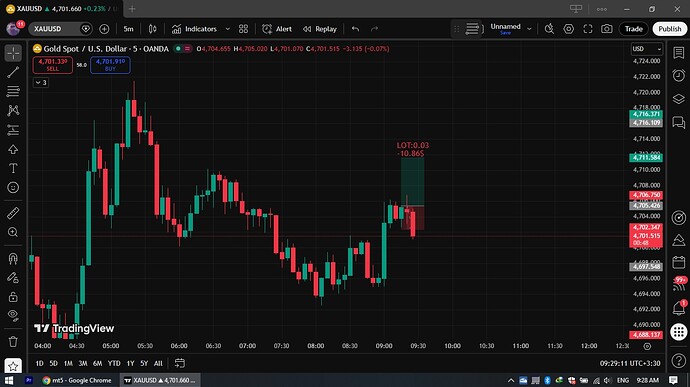Select the 1M date range

point(68,363)
